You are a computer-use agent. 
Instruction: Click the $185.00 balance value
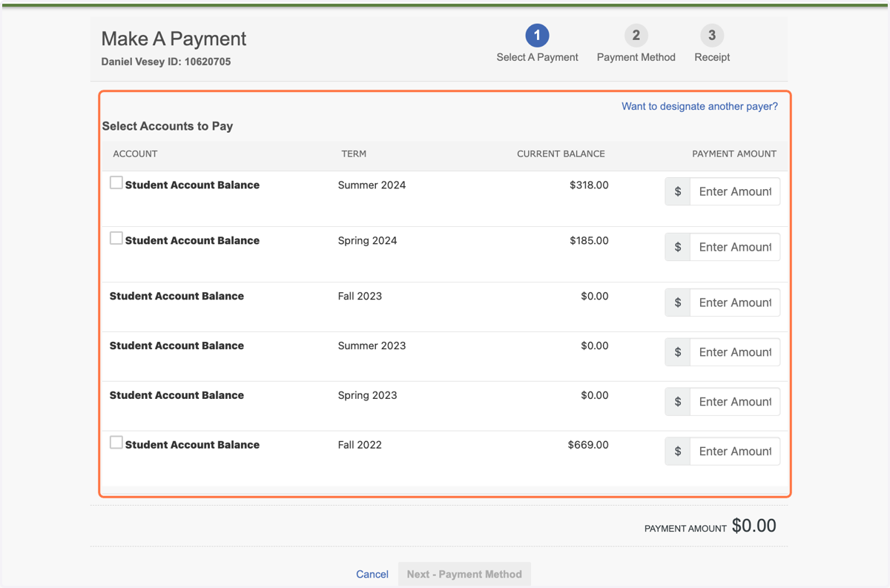point(589,241)
